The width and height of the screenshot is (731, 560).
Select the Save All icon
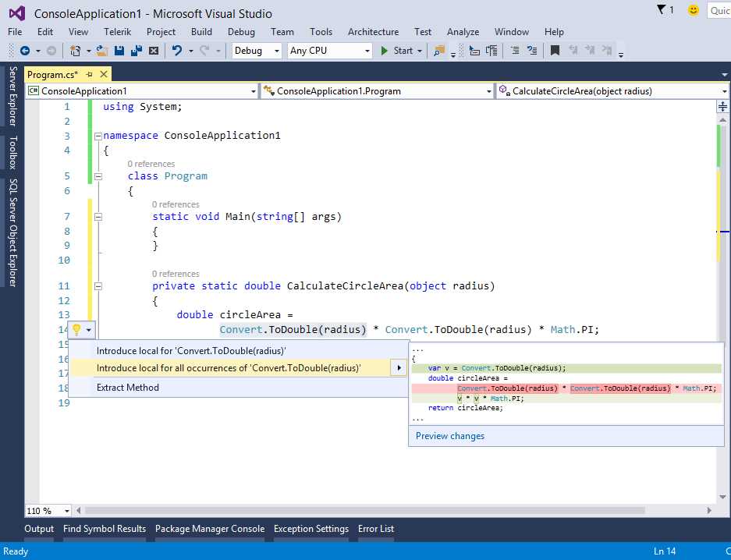(x=137, y=51)
